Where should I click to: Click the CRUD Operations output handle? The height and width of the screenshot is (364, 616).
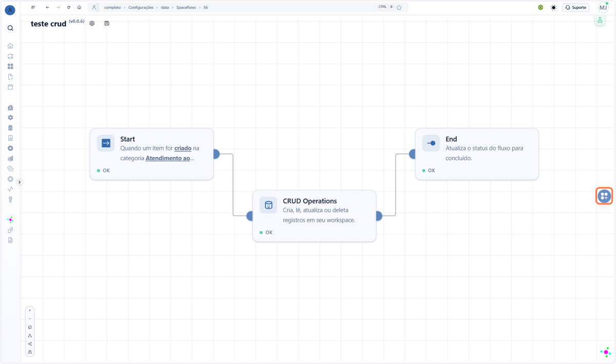click(379, 216)
